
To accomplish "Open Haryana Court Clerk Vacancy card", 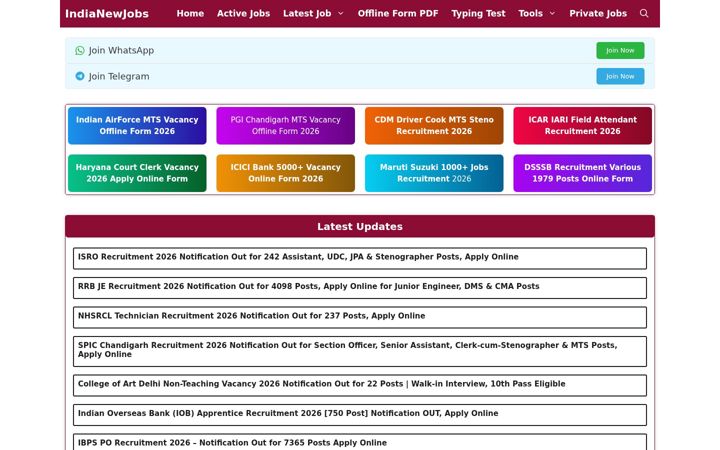I will click(137, 173).
